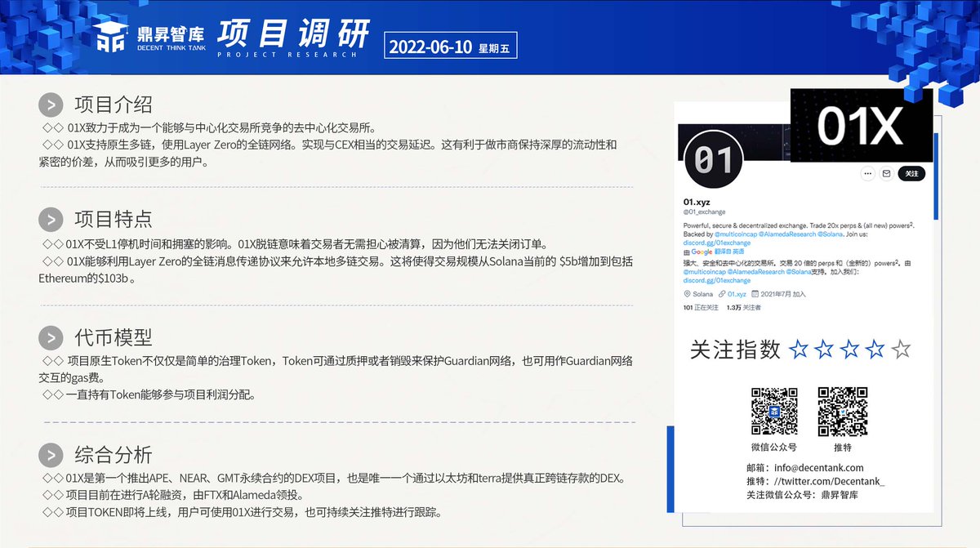Click the chain link icon beside 01.xyz
Viewport: 980px width, 548px height.
(722, 294)
